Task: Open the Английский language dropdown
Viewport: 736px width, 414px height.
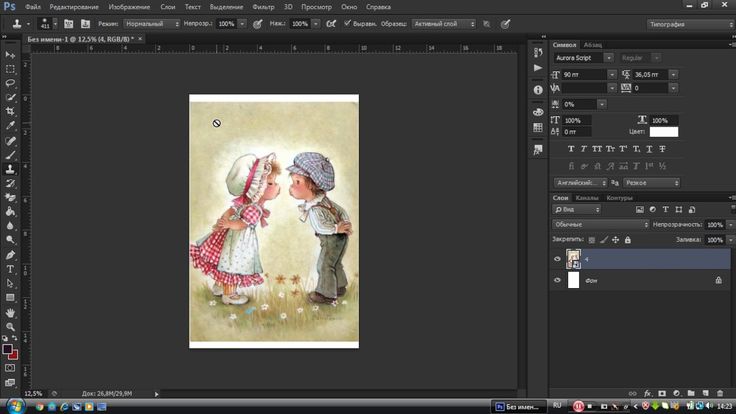Action: coord(581,183)
